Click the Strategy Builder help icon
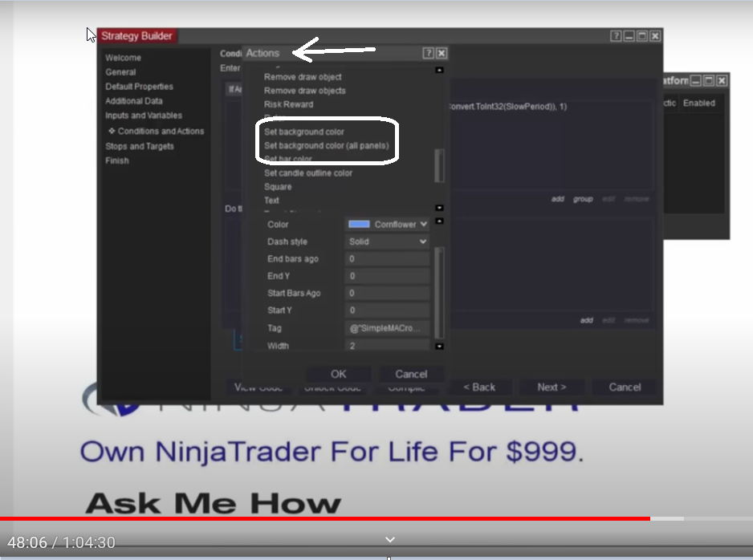 click(x=616, y=36)
